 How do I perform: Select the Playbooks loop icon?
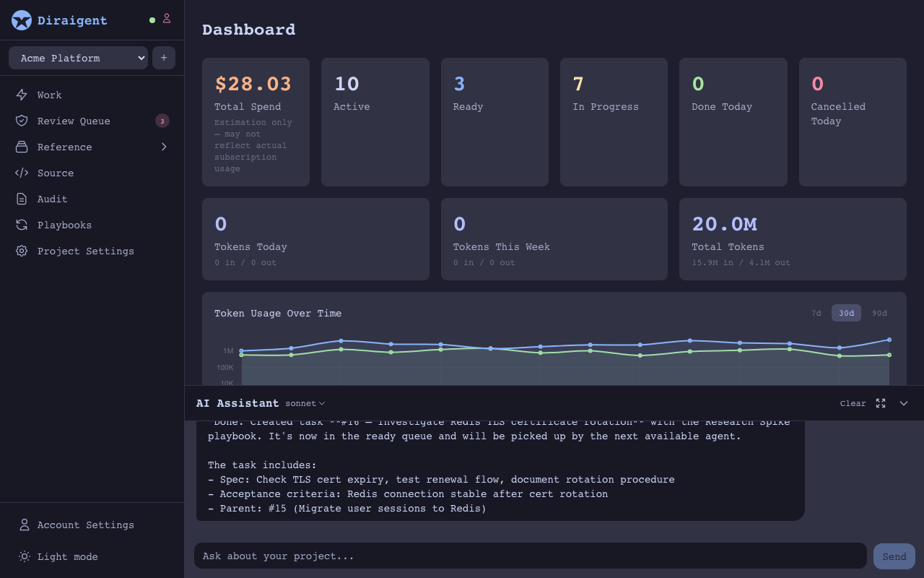pos(22,225)
